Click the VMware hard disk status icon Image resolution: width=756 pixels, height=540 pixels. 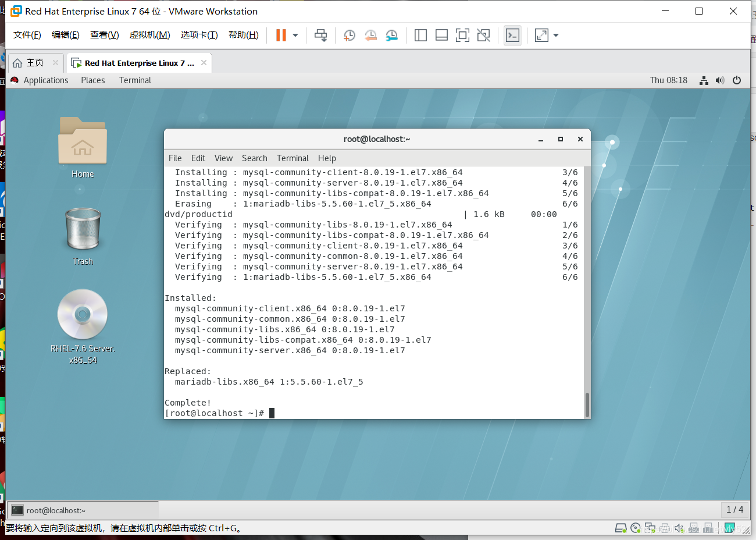[621, 528]
